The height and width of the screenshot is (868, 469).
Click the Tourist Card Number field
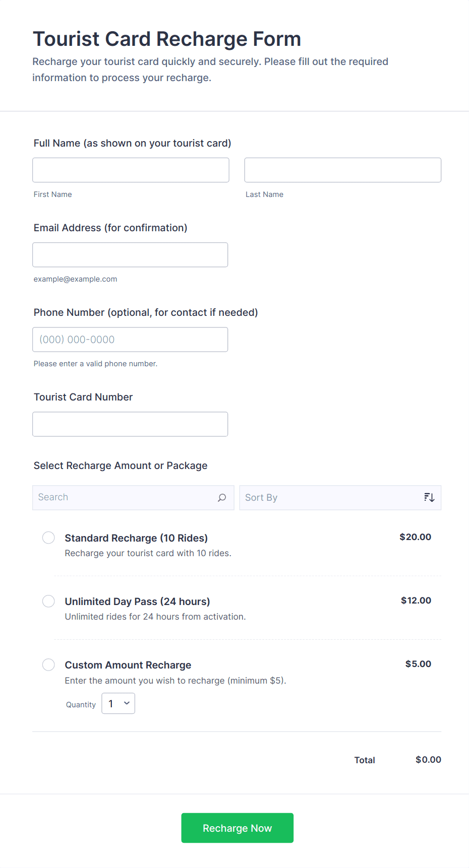tap(130, 424)
